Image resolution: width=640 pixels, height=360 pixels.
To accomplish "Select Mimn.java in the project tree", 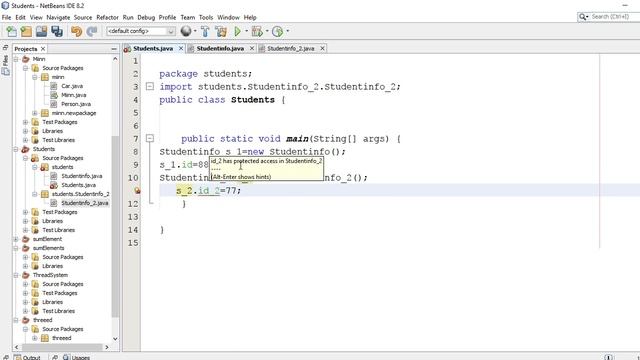I will [73, 95].
